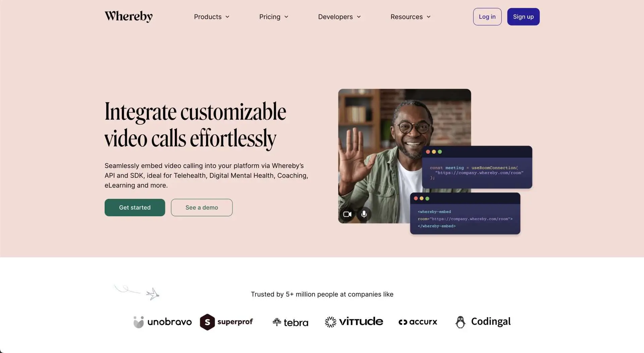Open the unobravo company logo
Screen dimensions: 644x353
162,322
